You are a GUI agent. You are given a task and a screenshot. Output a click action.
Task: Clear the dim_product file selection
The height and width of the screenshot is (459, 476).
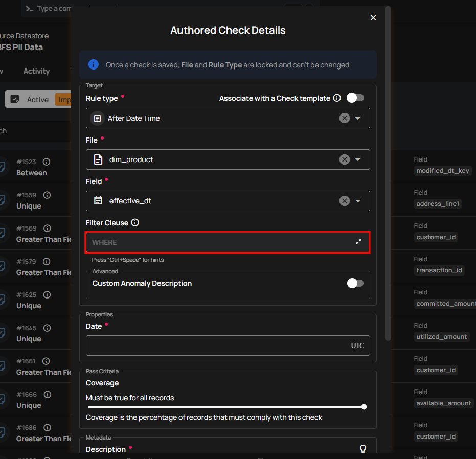[345, 159]
